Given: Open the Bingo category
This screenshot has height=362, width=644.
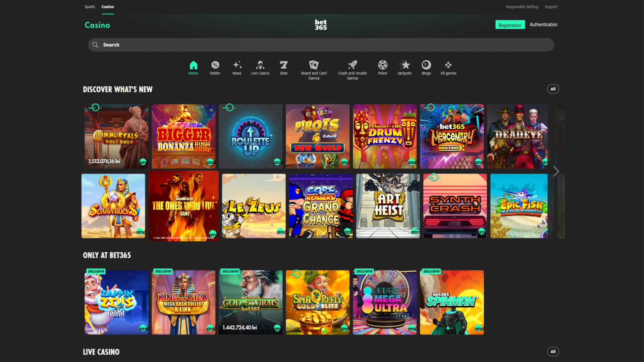Looking at the screenshot, I should [x=426, y=68].
